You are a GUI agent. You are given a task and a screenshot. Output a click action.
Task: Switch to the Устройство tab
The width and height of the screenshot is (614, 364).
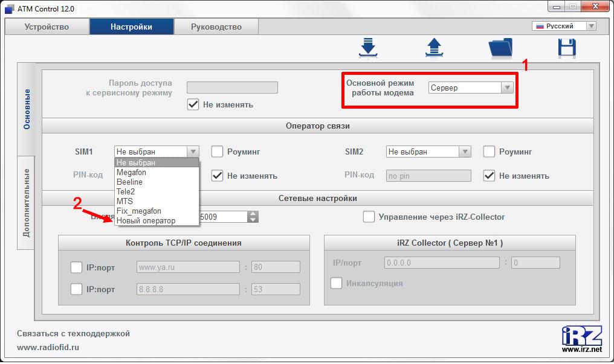pos(47,27)
